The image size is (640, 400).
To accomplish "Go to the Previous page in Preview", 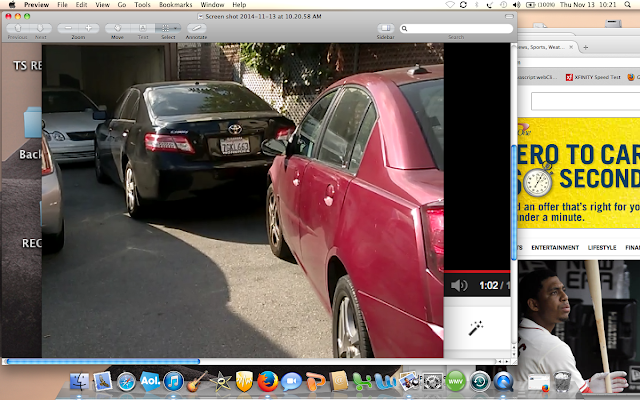I will pos(18,28).
